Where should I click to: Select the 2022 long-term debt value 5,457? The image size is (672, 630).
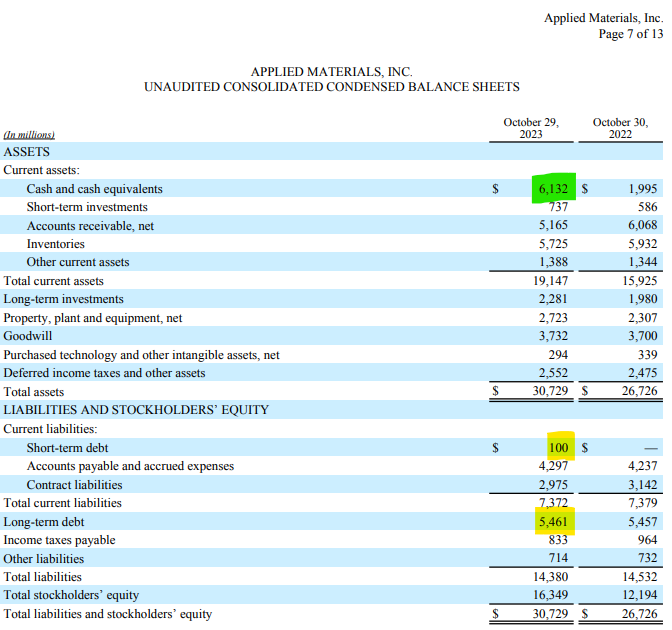[x=642, y=522]
